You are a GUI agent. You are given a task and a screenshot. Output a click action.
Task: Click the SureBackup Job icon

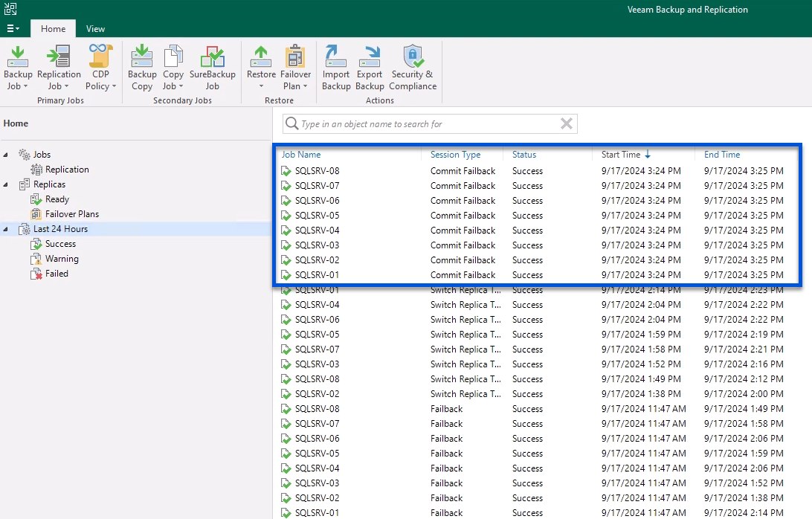click(212, 58)
